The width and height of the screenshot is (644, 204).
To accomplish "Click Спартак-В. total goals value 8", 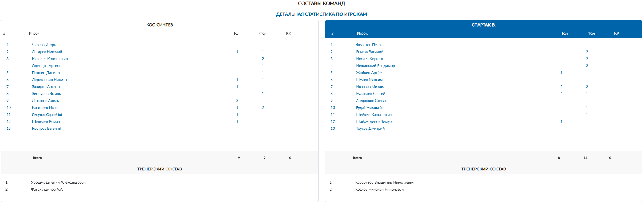I will tap(559, 158).
